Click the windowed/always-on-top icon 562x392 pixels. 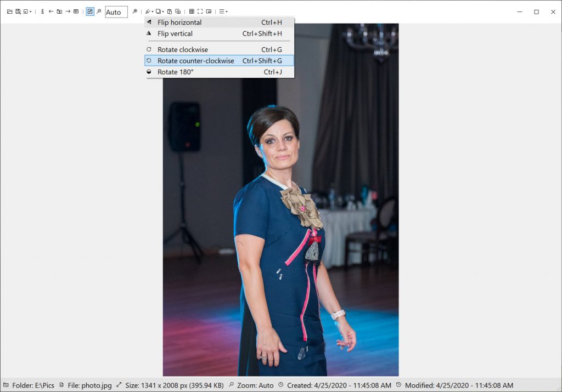click(x=209, y=12)
